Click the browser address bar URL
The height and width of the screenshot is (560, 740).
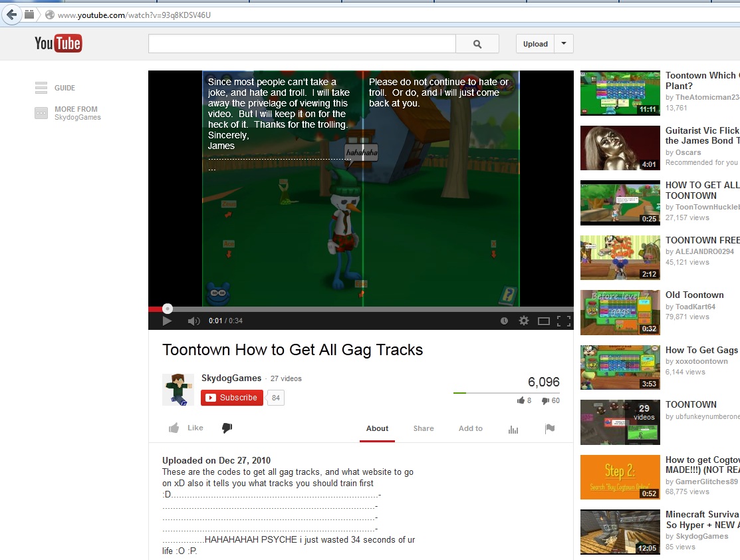134,15
